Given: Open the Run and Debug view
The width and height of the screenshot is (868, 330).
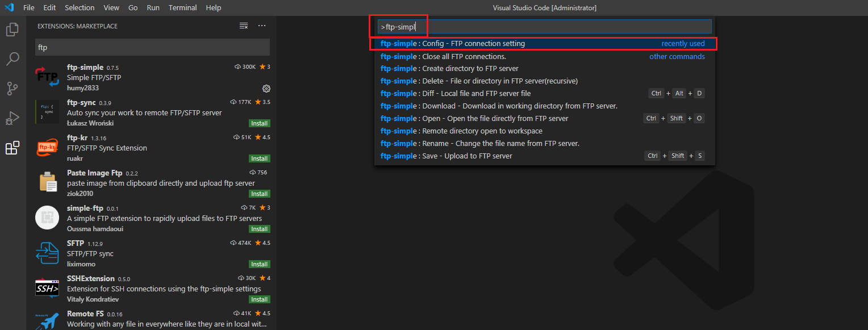Looking at the screenshot, I should [x=12, y=118].
